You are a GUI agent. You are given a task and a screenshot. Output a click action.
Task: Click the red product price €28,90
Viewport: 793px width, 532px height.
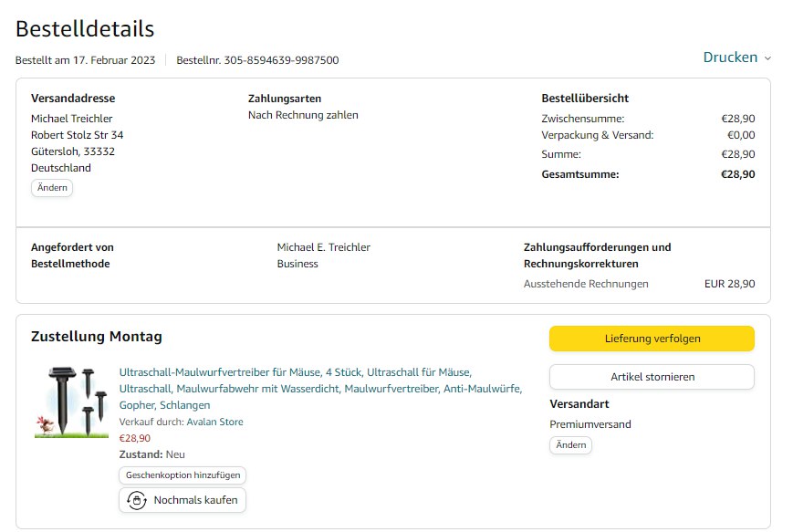135,438
